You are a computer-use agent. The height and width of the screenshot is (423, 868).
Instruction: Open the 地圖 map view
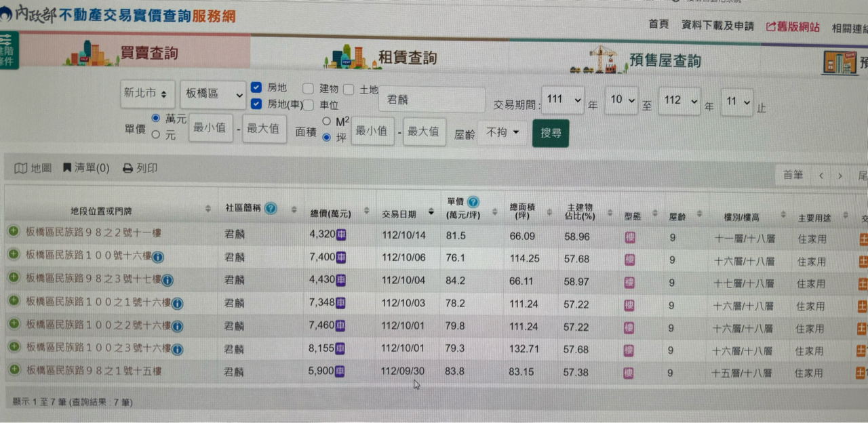[x=34, y=168]
